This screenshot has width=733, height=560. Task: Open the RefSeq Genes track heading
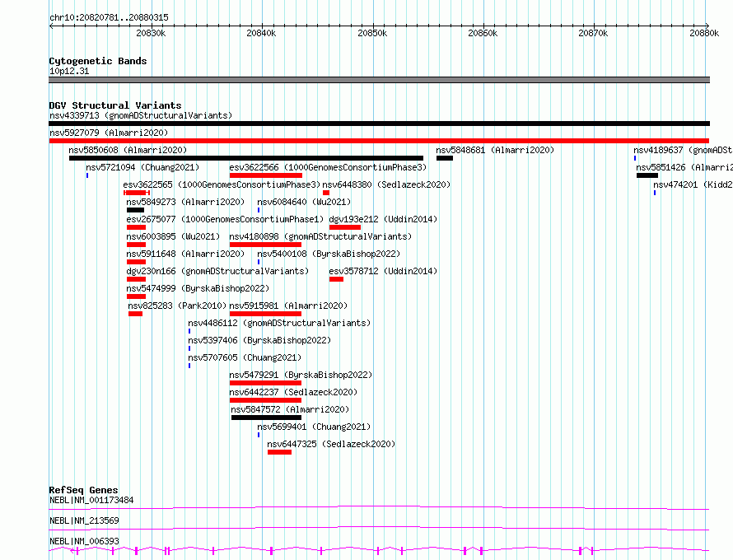83,490
